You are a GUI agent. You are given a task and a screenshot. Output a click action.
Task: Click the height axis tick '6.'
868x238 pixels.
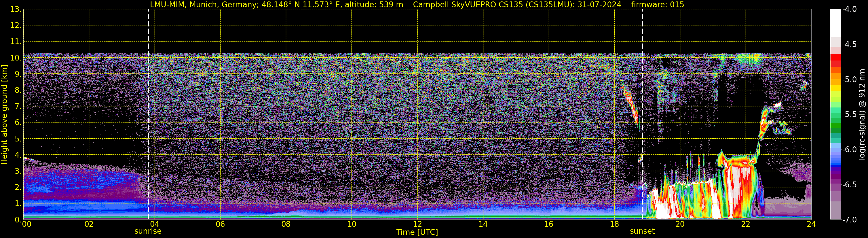[18, 123]
